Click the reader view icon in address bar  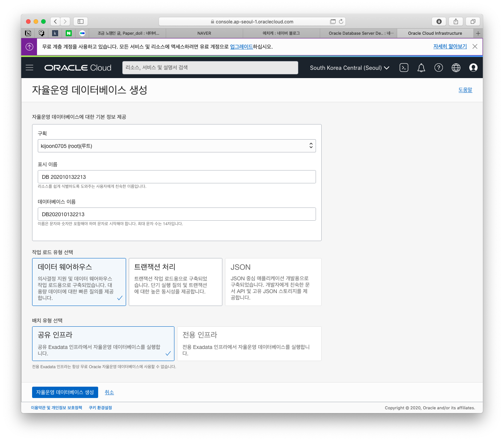pyautogui.click(x=333, y=22)
